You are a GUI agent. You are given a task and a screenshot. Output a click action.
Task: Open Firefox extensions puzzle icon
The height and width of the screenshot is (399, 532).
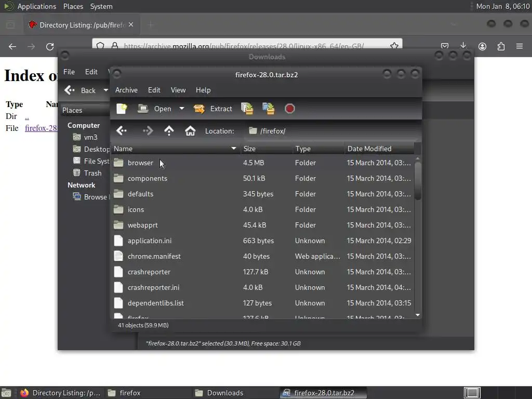[501, 46]
